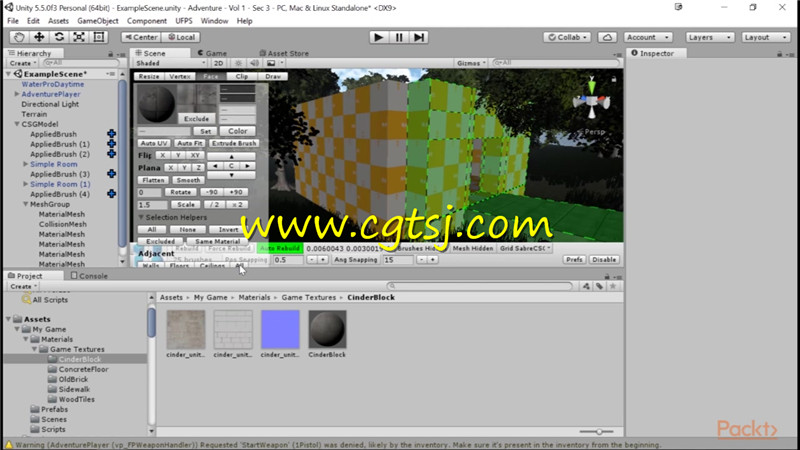
Task: Select the CinderBlock material thumbnail
Action: point(327,329)
